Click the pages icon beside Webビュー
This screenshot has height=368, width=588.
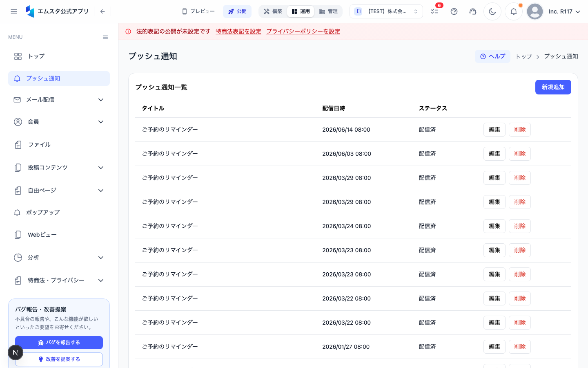point(18,235)
